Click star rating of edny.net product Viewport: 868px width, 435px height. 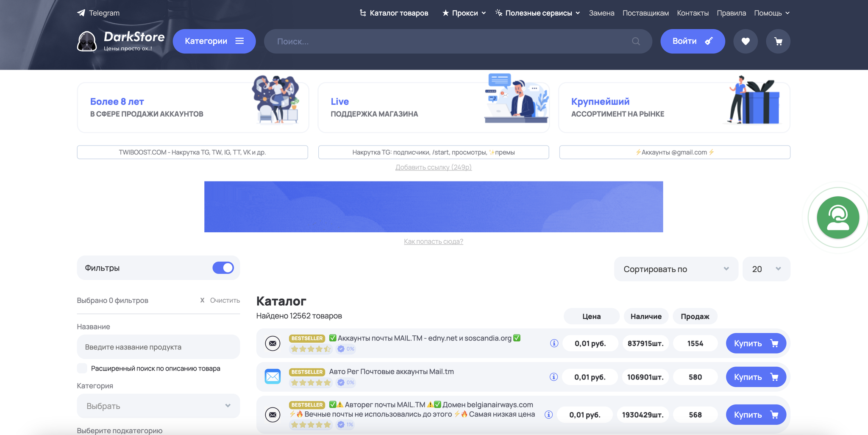pyautogui.click(x=311, y=349)
